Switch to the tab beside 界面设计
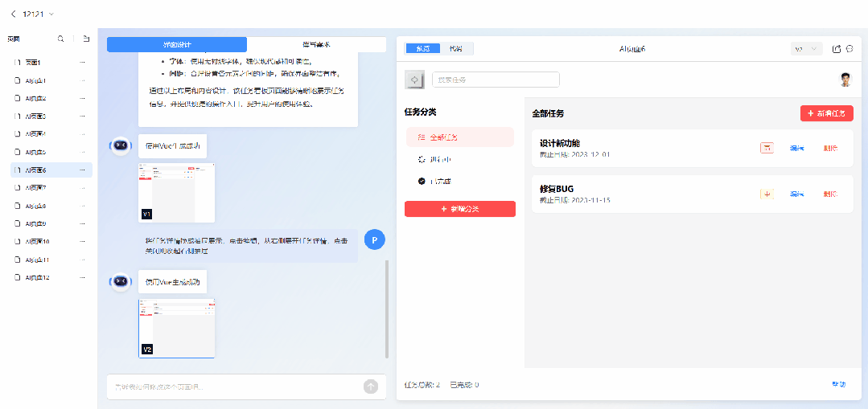The image size is (868, 409). click(x=316, y=44)
